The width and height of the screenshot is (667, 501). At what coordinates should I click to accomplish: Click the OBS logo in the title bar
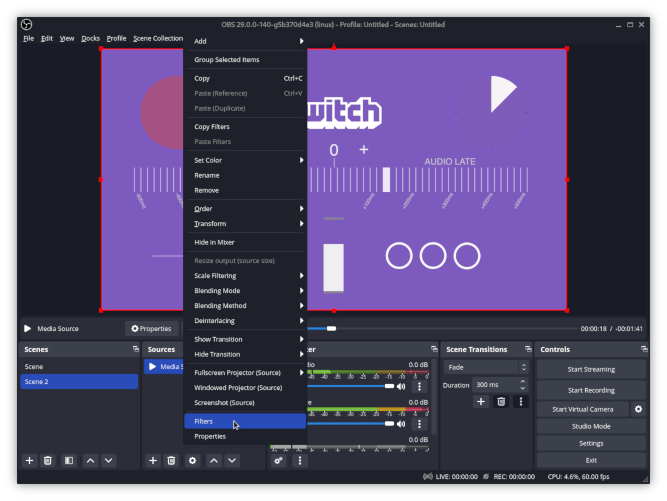click(26, 25)
